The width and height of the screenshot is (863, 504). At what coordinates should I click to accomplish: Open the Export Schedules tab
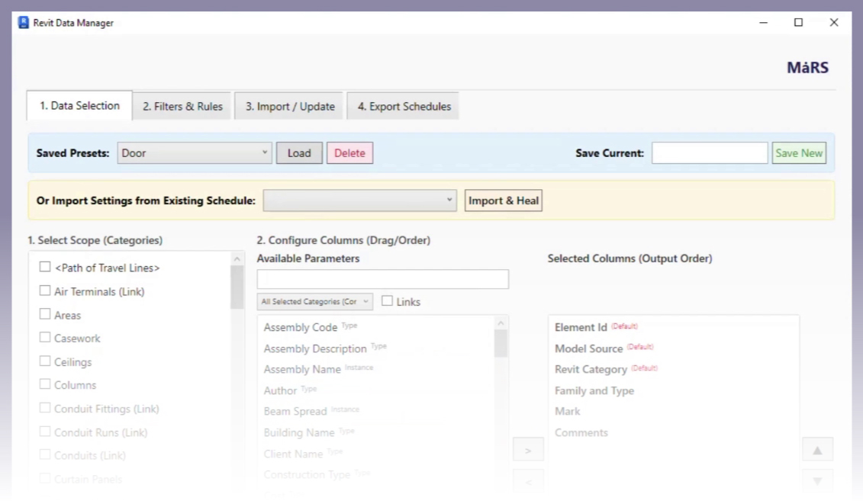402,107
